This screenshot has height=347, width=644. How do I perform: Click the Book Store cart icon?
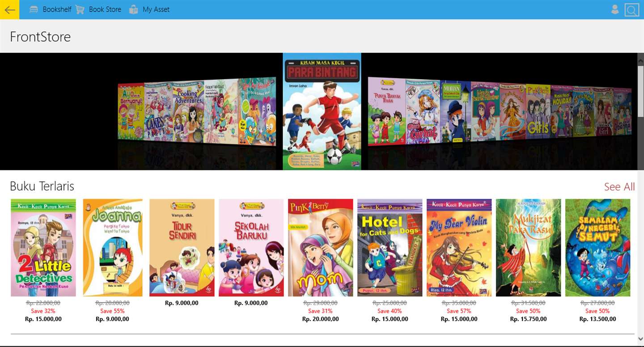pos(80,9)
